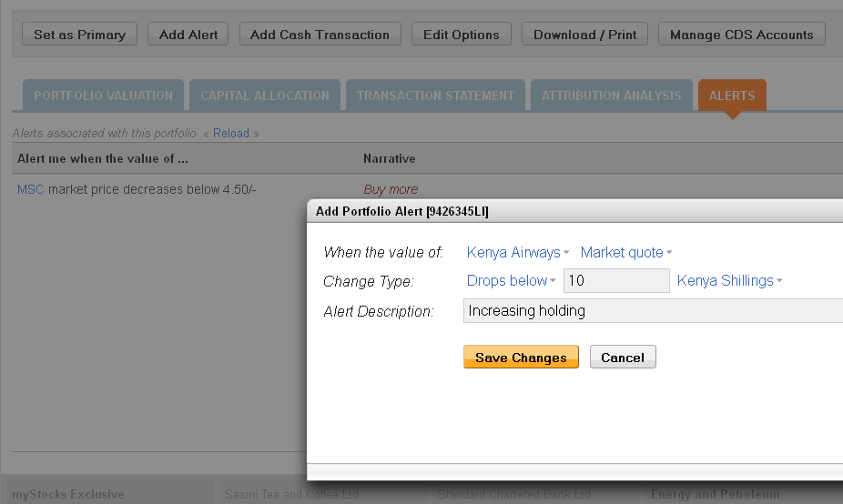Switch to Portfolio Valuation tab

point(103,96)
